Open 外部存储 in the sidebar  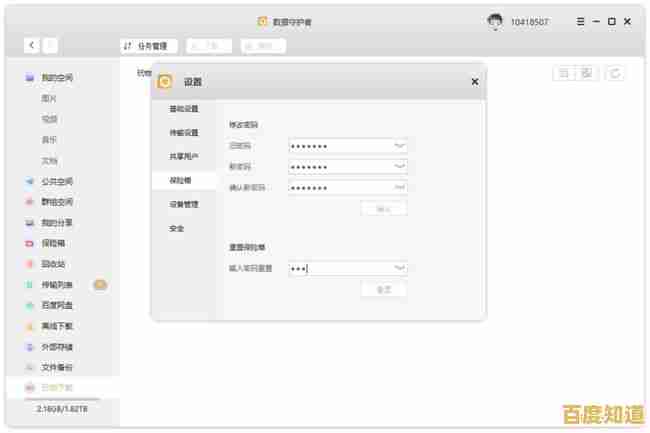click(57, 347)
